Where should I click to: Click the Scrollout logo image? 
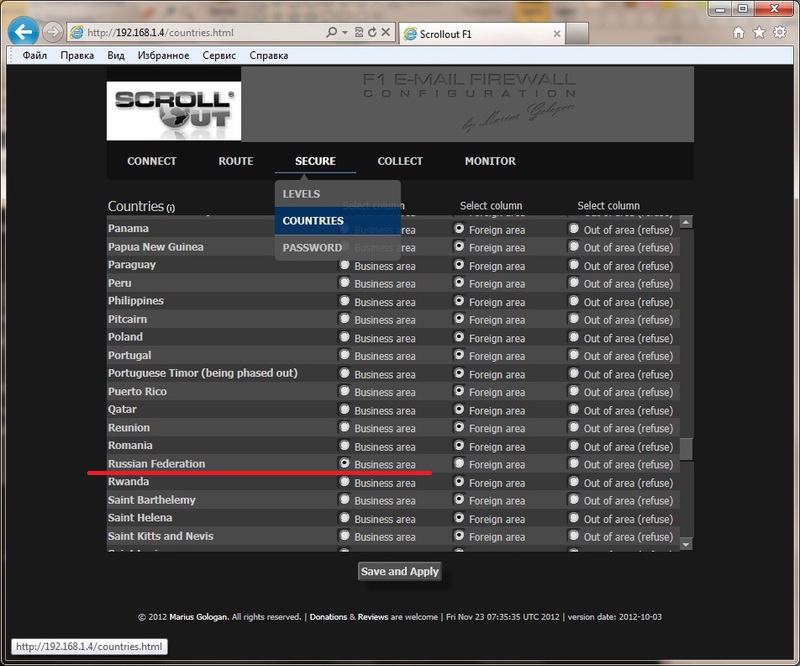coord(174,111)
